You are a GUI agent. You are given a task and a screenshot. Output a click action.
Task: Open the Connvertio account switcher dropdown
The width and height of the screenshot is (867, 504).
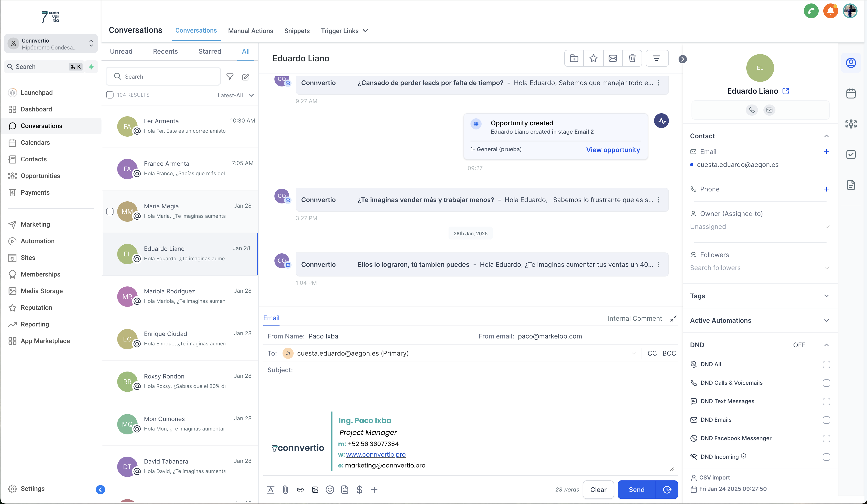(51, 44)
